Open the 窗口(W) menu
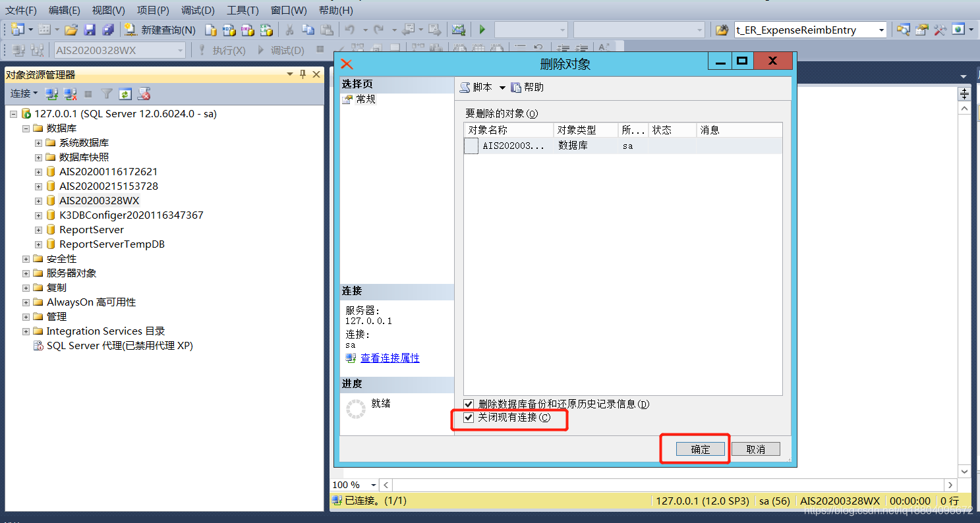This screenshot has width=980, height=523. tap(289, 10)
